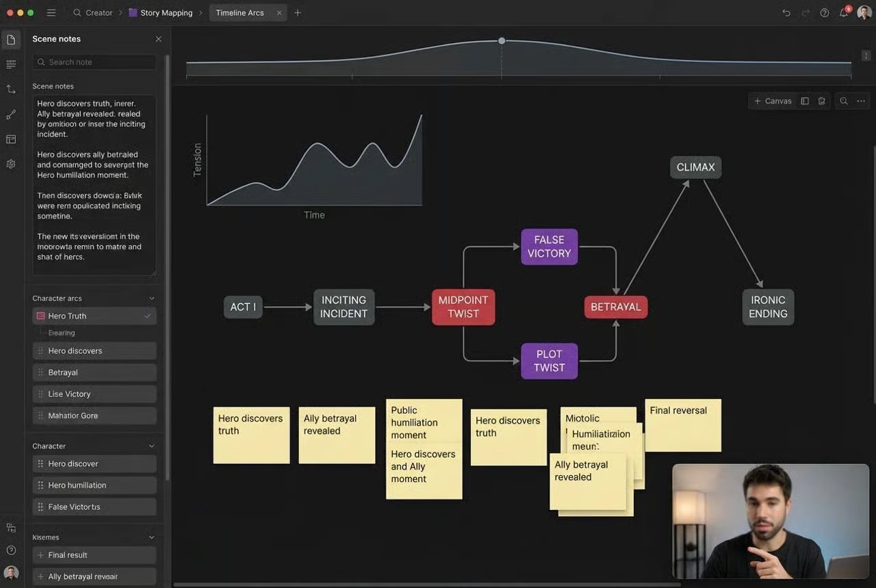The width and height of the screenshot is (876, 588).
Task: Click the + Canvas button
Action: point(772,101)
